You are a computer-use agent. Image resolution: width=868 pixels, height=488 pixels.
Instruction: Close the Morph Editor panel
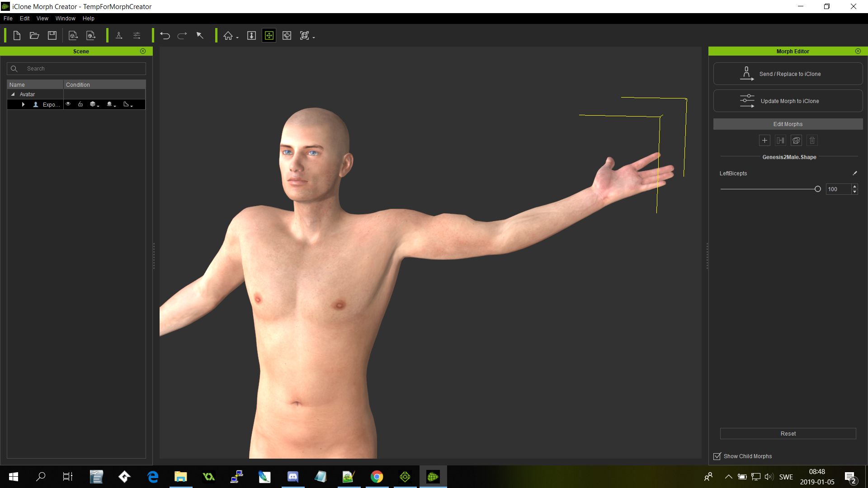pos(858,51)
